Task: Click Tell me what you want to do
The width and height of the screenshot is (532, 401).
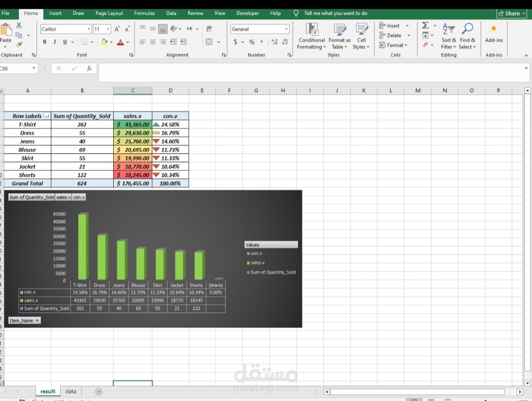Action: tap(335, 13)
